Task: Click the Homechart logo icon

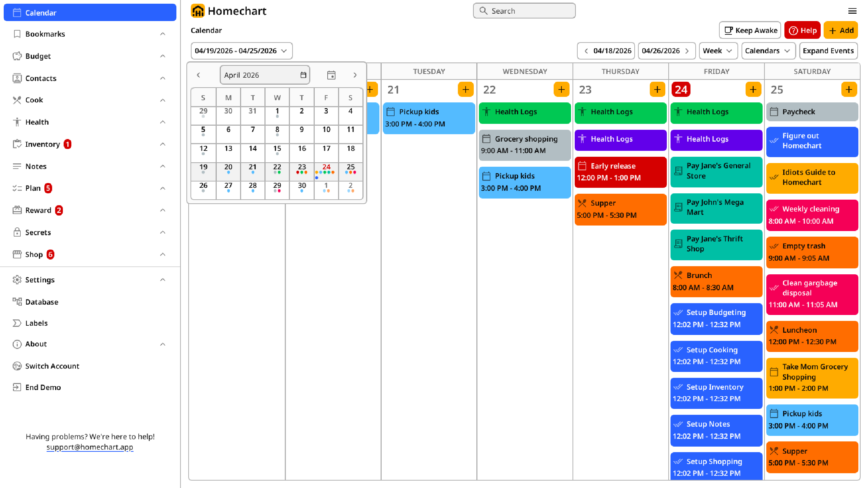Action: 197,11
